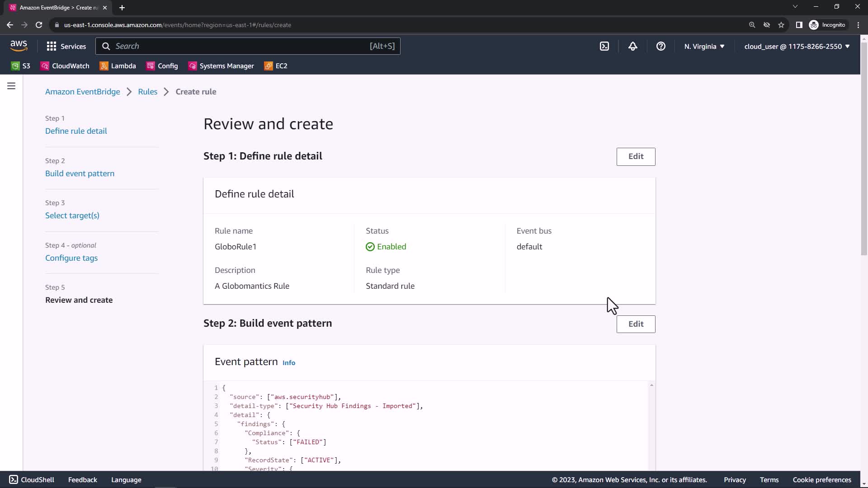This screenshot has height=488, width=868.
Task: Expand the N. Virginia region dropdown
Action: coord(704,46)
